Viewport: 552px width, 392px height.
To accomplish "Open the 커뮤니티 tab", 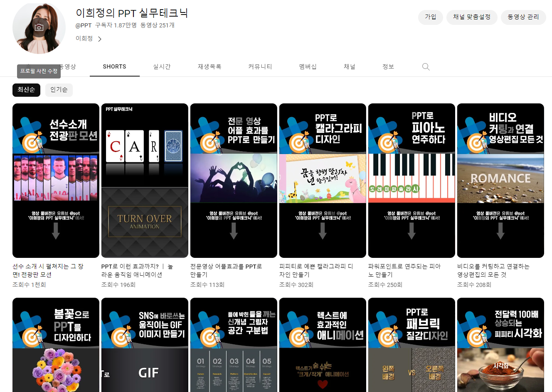I will point(260,66).
